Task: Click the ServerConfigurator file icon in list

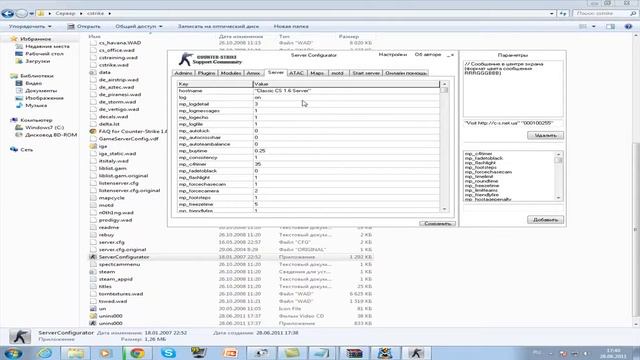Action: coord(93,257)
